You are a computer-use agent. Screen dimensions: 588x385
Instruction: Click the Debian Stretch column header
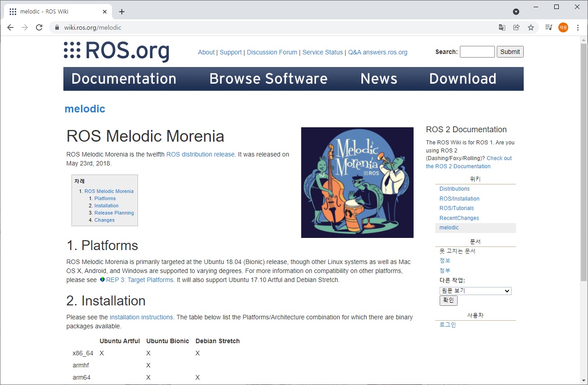click(218, 341)
